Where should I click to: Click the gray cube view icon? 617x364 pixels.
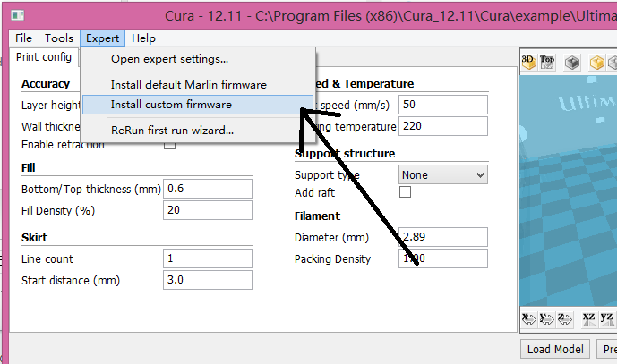point(572,63)
